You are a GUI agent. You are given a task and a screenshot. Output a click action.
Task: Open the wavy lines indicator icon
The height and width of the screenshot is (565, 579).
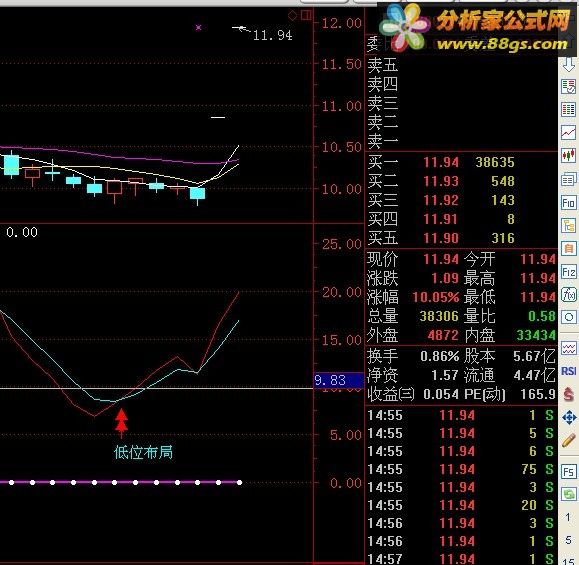pyautogui.click(x=569, y=348)
